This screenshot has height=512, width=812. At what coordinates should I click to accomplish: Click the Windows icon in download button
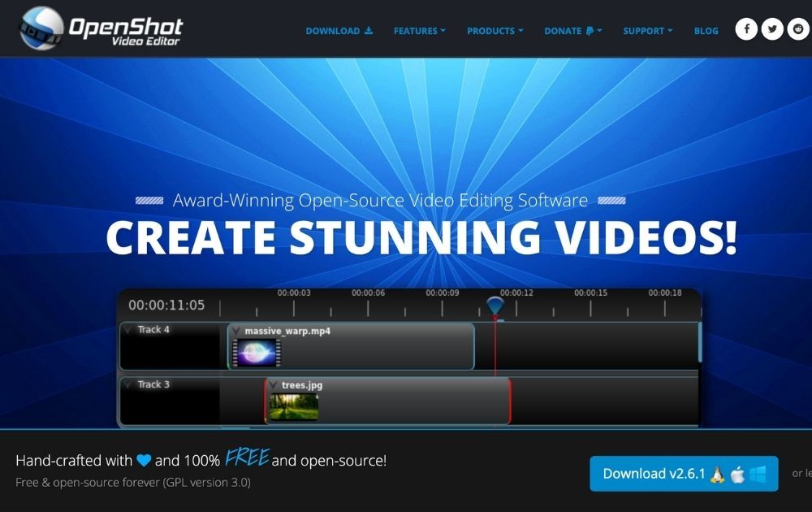point(758,474)
